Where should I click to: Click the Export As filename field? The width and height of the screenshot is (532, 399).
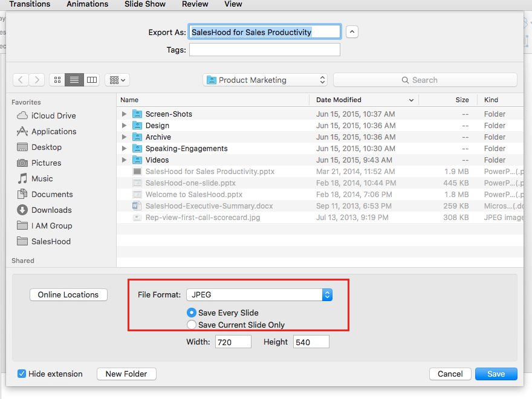tap(265, 32)
